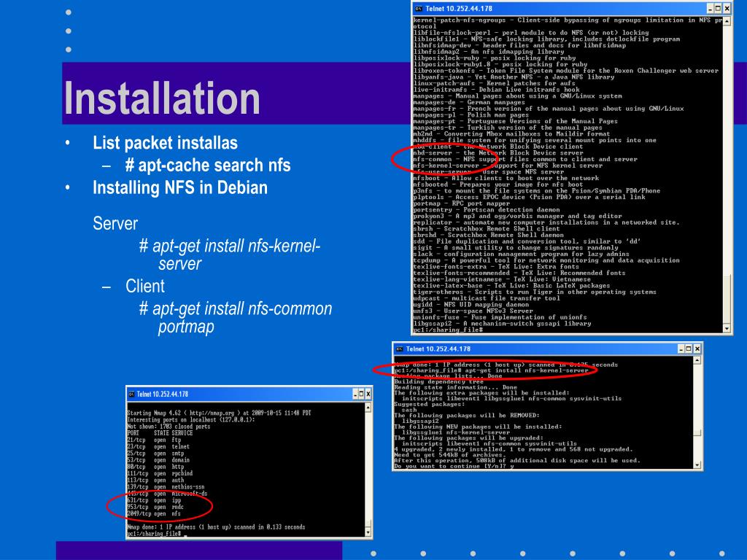Maximize the bottom-left Telnet window
This screenshot has width=747, height=560.
click(361, 394)
